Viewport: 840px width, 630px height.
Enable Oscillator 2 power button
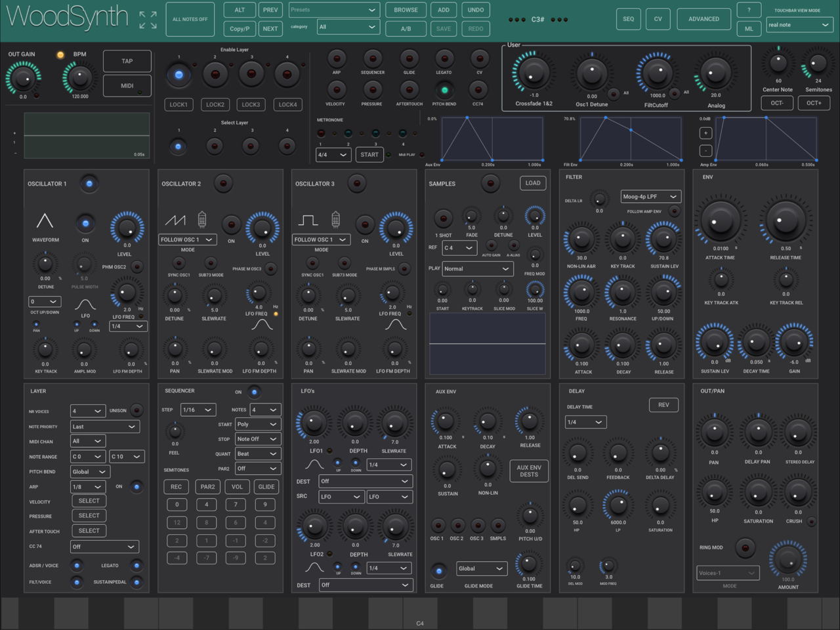point(223,184)
